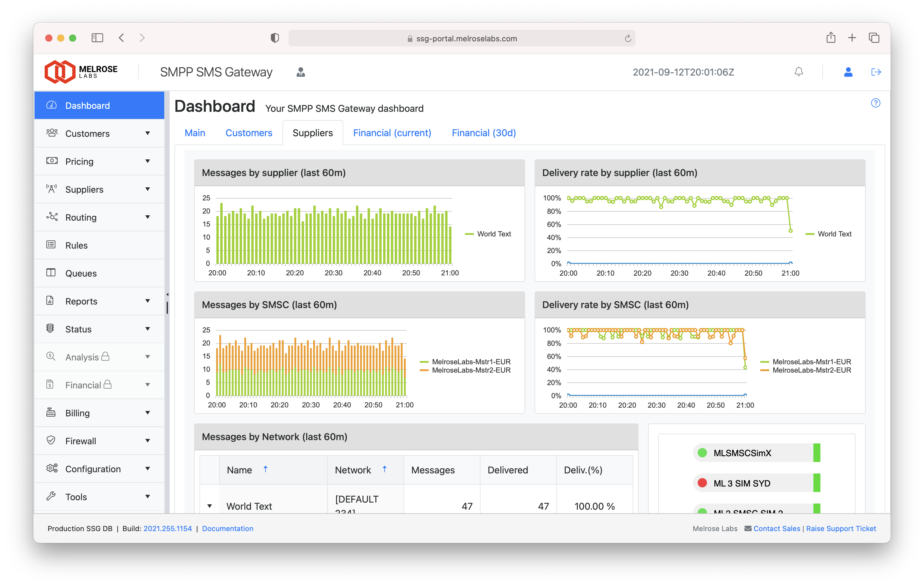Click the logout arrow icon

point(876,72)
